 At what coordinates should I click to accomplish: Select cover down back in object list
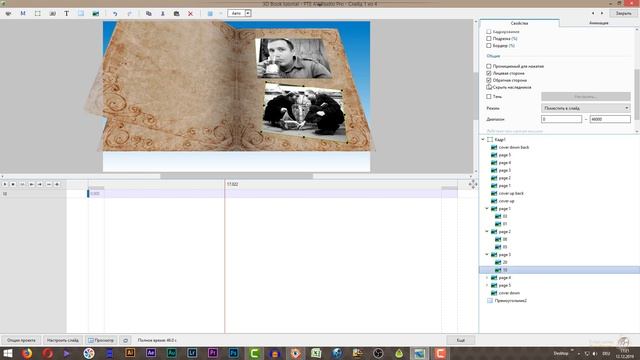(513, 147)
